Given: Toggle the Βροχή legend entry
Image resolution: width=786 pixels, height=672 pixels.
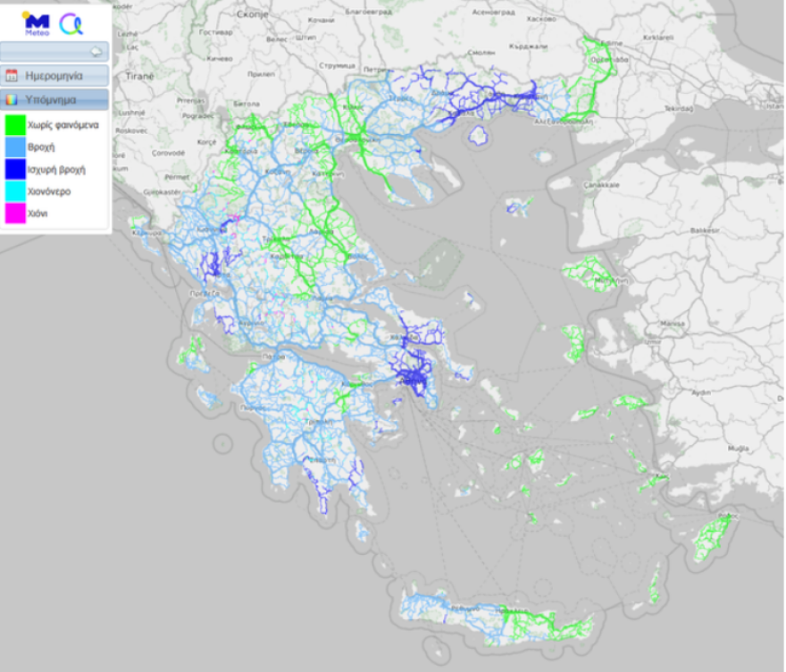Looking at the screenshot, I should [x=40, y=146].
